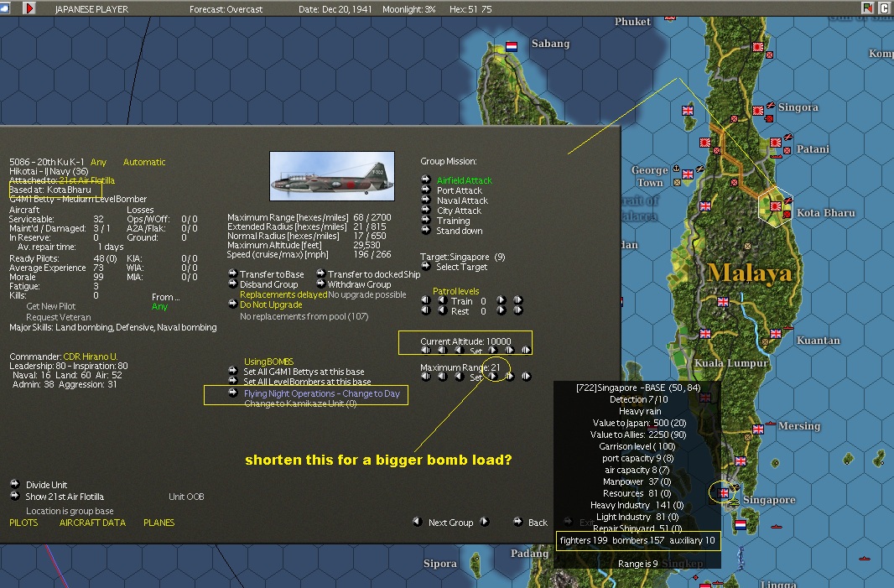Toggle the Replacements delayed setting
The width and height of the screenshot is (894, 588).
pos(283,294)
